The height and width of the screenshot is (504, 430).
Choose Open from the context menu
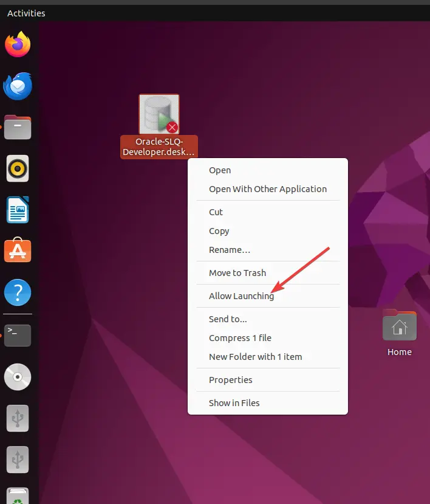click(268, 170)
